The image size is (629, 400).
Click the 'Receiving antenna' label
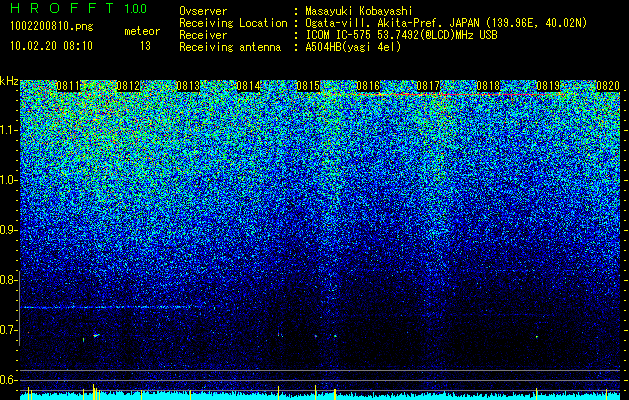click(x=230, y=47)
